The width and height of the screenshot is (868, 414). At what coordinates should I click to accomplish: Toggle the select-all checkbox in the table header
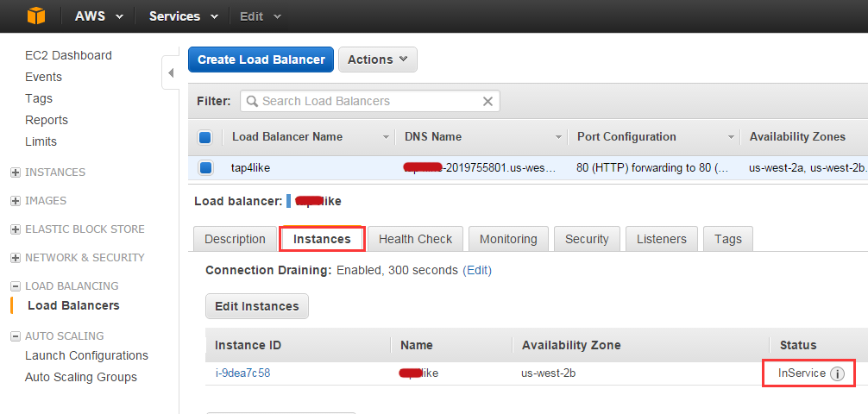(204, 137)
